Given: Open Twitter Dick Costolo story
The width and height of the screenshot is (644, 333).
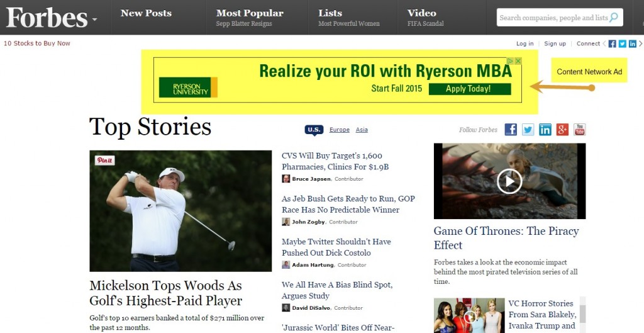Looking at the screenshot, I should point(336,247).
